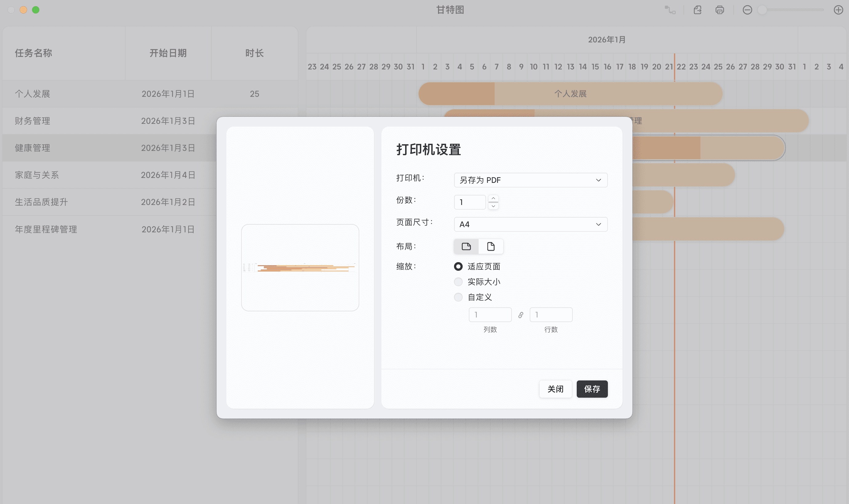Viewport: 849px width, 504px height.
Task: Increase 份数 using the stepper up arrow
Action: pos(493,198)
